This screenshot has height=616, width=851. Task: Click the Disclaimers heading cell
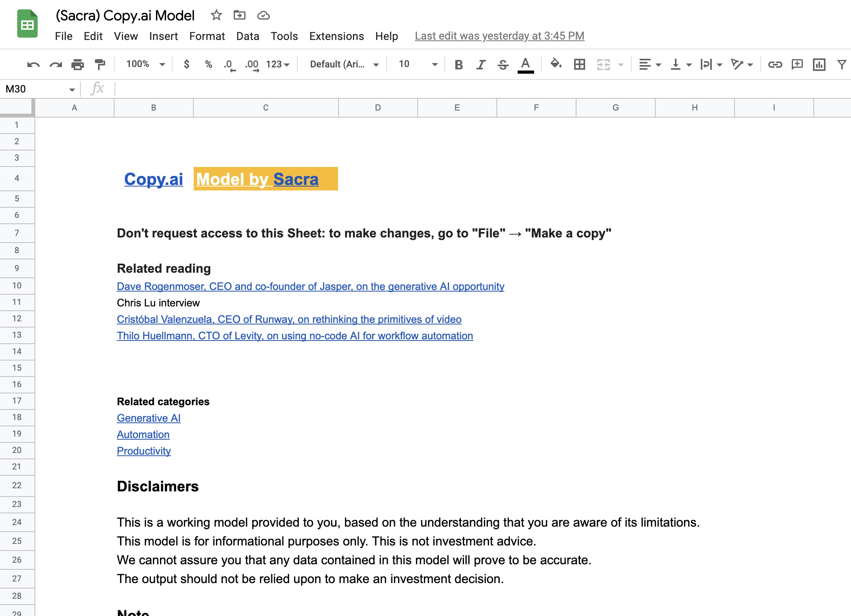click(158, 486)
